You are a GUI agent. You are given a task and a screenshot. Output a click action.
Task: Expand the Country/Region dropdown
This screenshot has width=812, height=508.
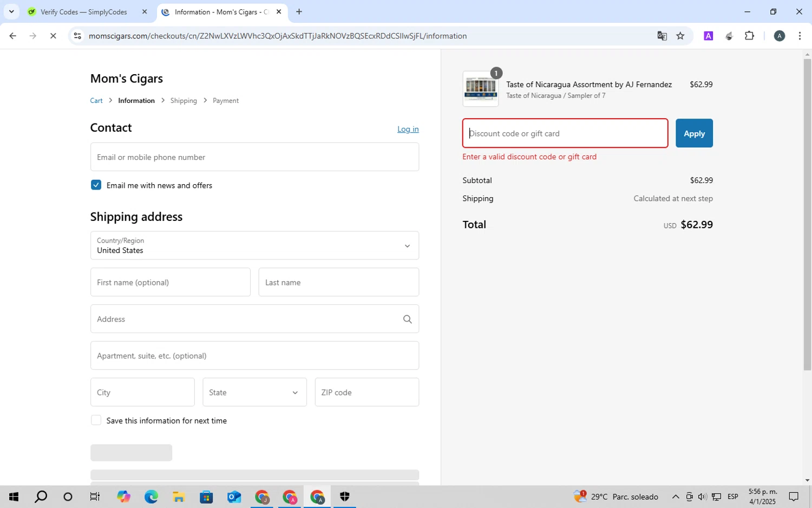254,245
